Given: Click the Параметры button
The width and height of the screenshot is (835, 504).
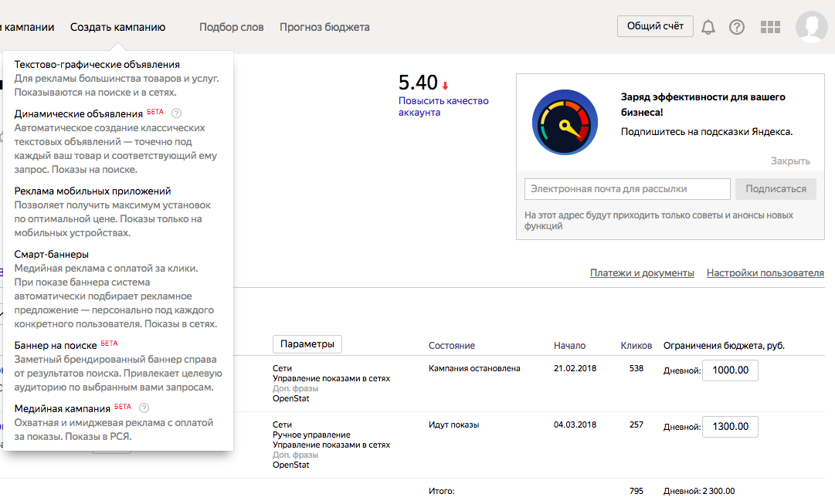Looking at the screenshot, I should tap(307, 344).
